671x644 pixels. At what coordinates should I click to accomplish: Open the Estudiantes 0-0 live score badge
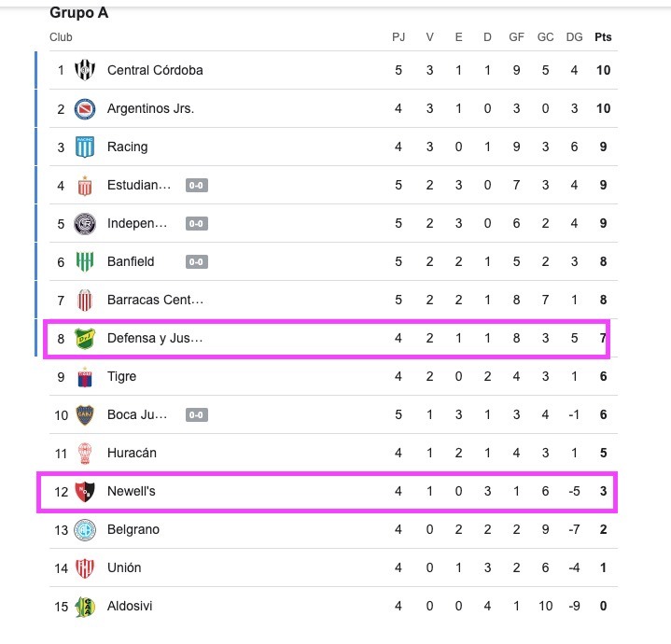pos(196,186)
